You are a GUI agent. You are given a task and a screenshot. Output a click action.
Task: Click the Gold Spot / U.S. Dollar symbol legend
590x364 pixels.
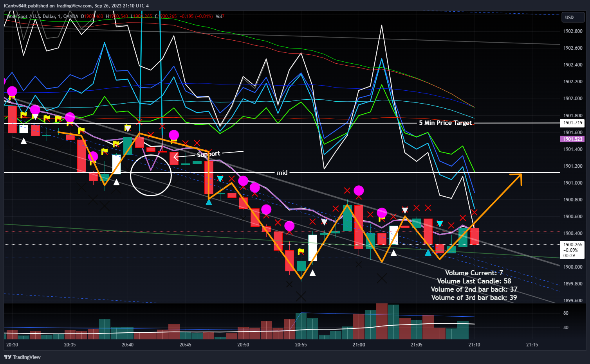(x=42, y=16)
